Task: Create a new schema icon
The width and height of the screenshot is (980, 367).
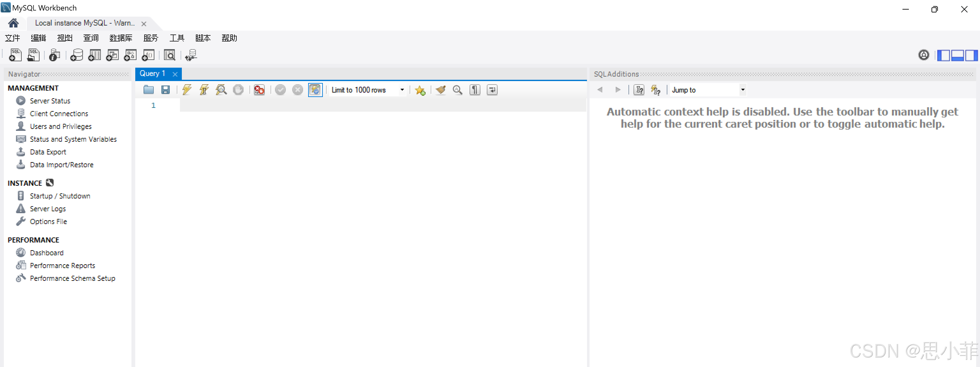Action: tap(77, 55)
